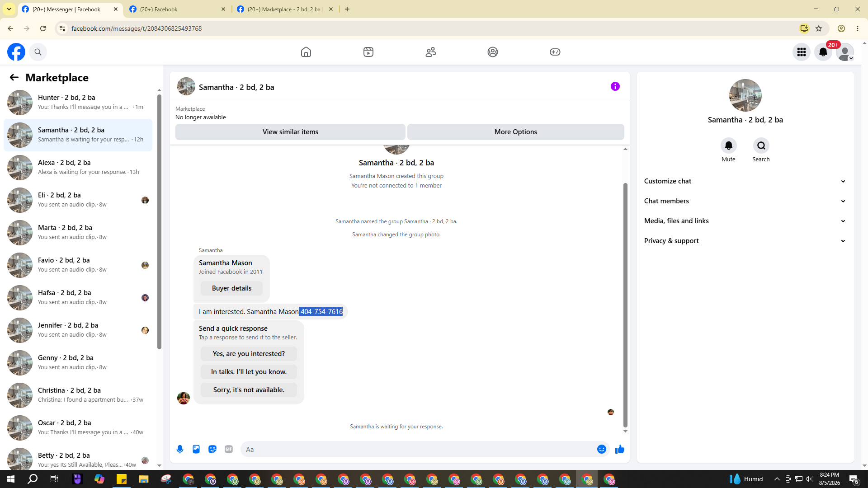Open the Facebook notifications bell
This screenshot has width=868, height=488.
(823, 52)
